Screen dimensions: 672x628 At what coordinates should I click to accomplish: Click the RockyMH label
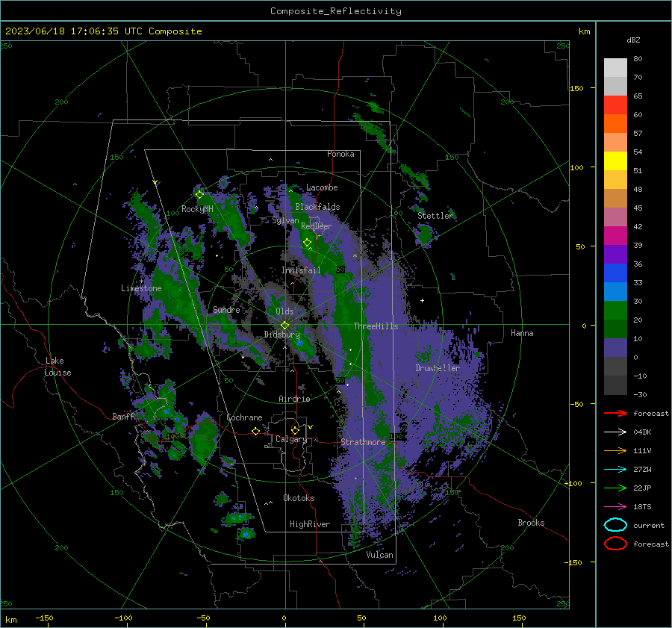coord(197,209)
